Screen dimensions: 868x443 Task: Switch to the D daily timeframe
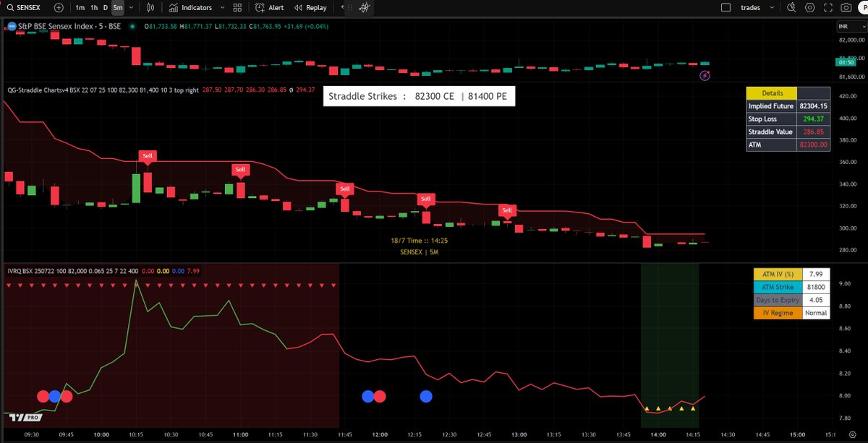tap(106, 7)
